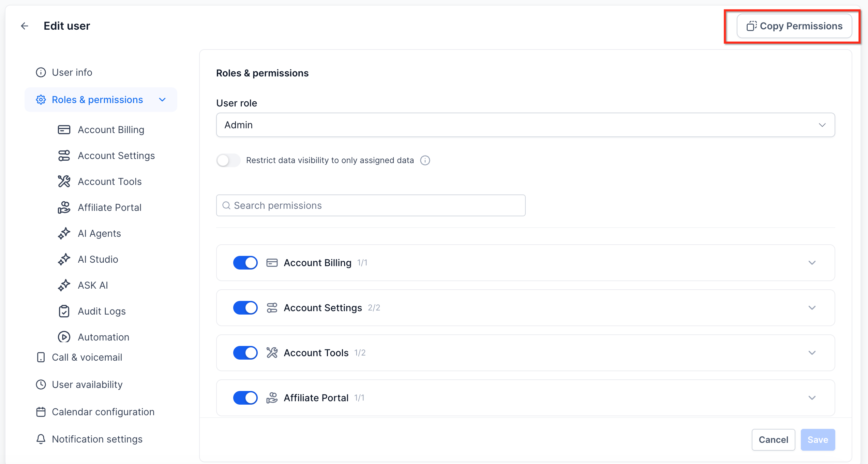Click the hand icon in Affiliate Portal row
Screen dimensions: 868x464
click(x=272, y=398)
